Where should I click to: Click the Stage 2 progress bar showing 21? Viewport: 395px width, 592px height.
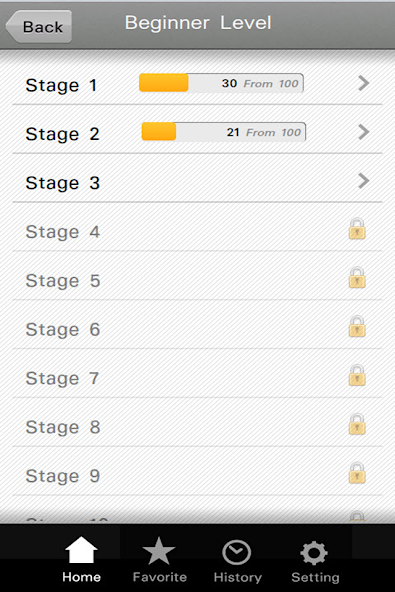224,132
